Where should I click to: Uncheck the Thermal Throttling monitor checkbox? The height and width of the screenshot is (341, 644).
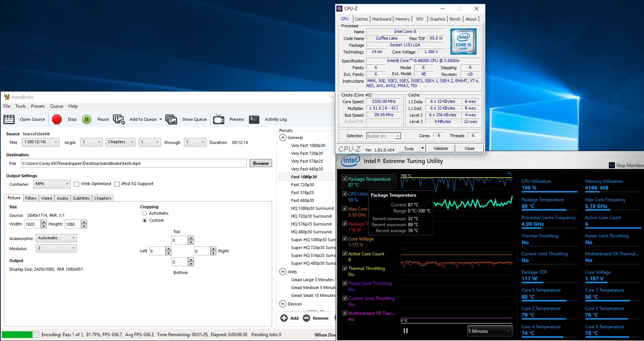[345, 268]
